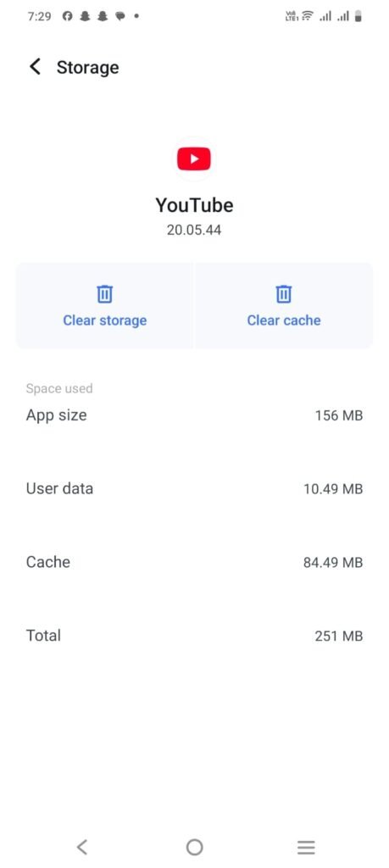
Task: Tap the YouTube app icon
Action: click(194, 159)
